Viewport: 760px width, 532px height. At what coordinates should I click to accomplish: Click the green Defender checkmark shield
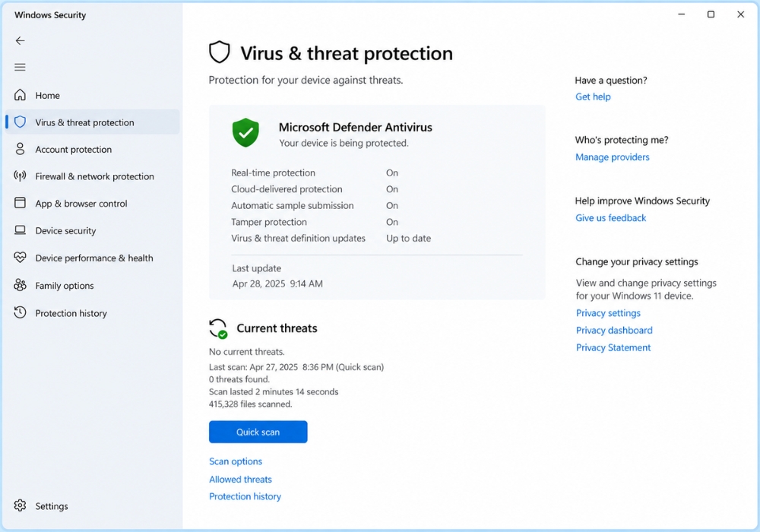tap(245, 132)
